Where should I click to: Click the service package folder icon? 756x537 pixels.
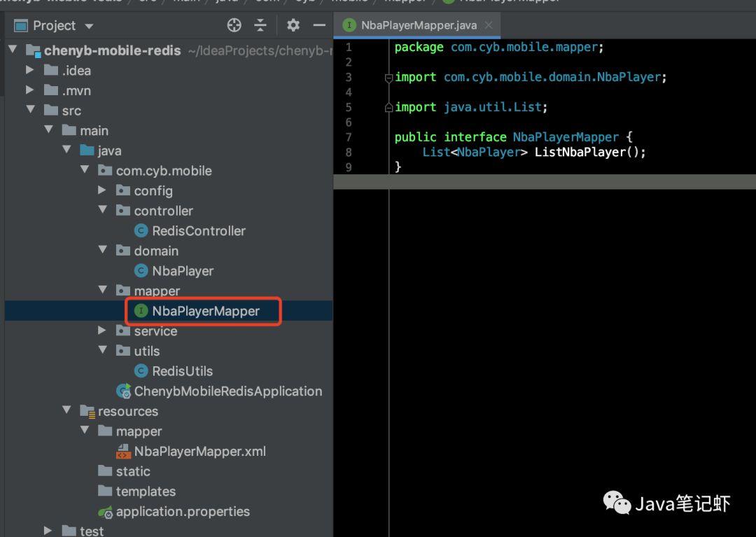[x=123, y=330]
